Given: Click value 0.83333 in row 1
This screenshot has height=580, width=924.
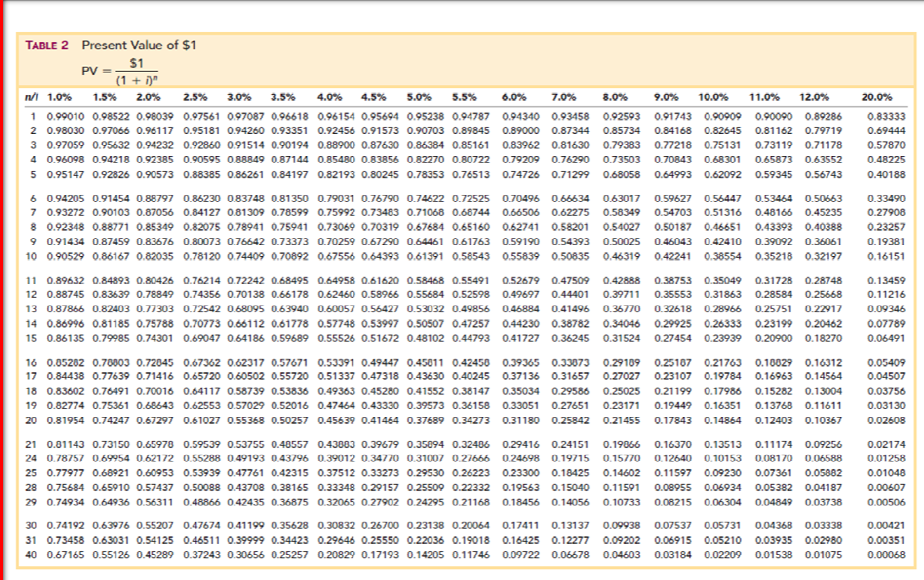Looking at the screenshot, I should 886,117.
